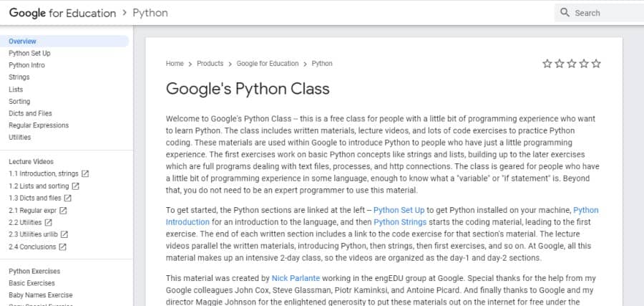The image size is (644, 306).
Task: Click the search magnifier icon
Action: click(565, 12)
